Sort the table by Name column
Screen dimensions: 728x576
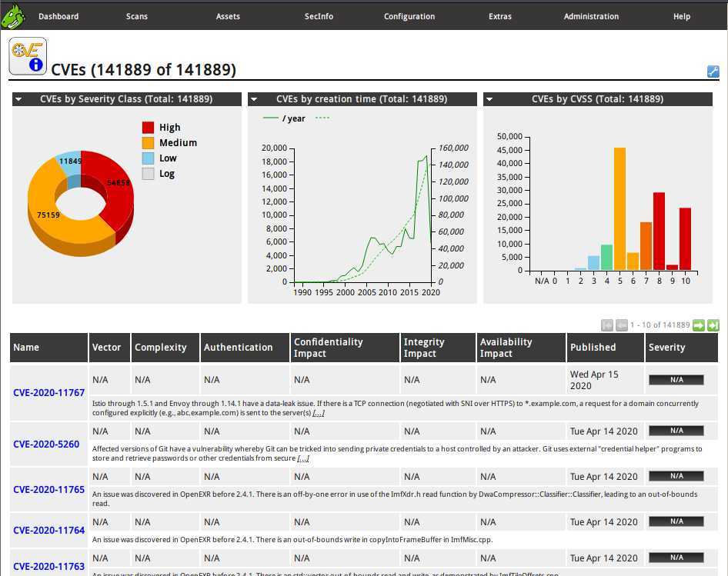26,347
